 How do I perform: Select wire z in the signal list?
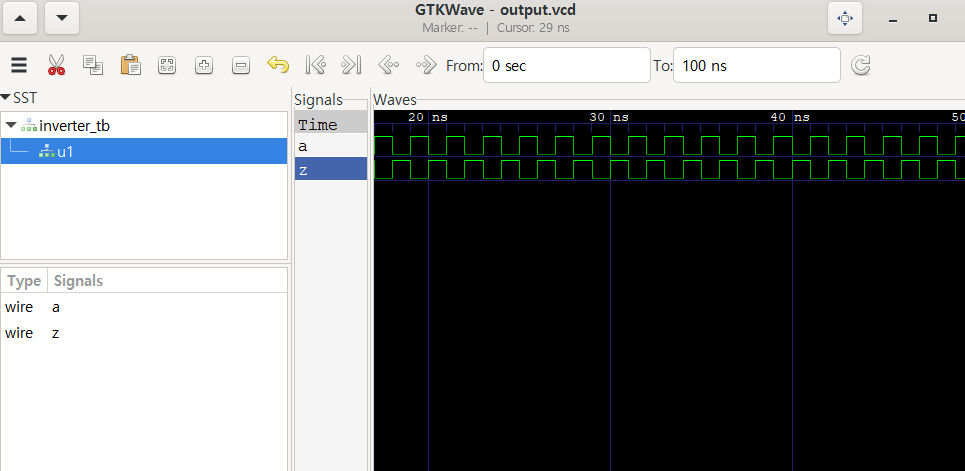(x=144, y=333)
